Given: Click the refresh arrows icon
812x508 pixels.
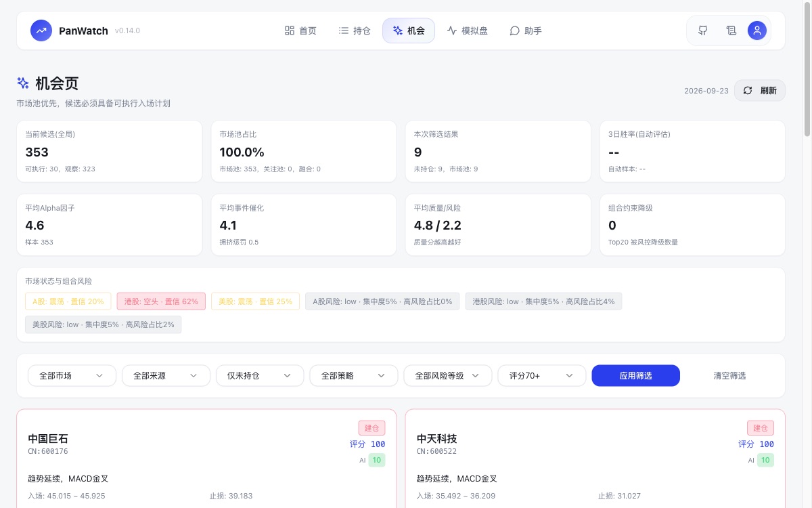Looking at the screenshot, I should 748,91.
